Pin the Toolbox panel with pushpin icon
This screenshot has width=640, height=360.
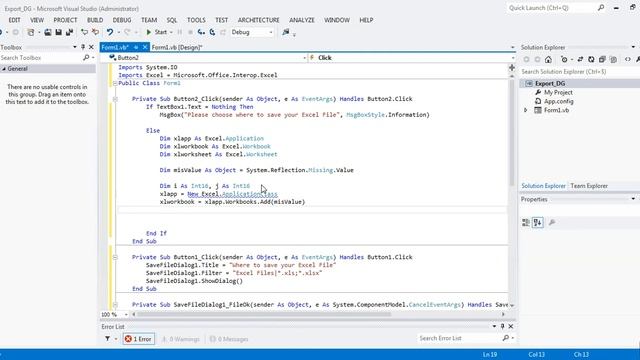coord(83,47)
